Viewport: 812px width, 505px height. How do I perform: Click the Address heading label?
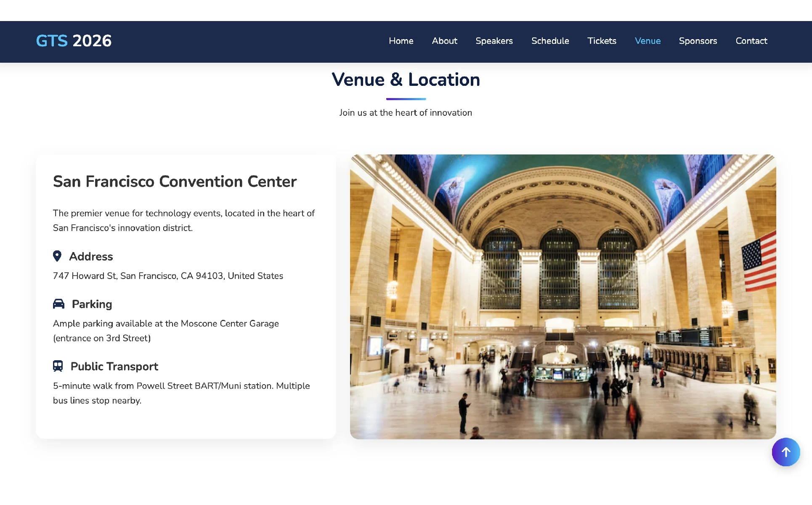pyautogui.click(x=91, y=256)
